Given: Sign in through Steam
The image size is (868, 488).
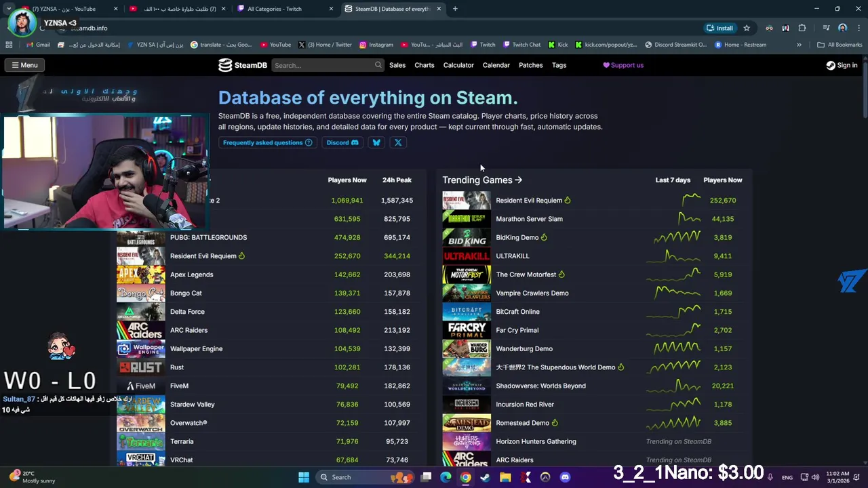Looking at the screenshot, I should coord(842,65).
